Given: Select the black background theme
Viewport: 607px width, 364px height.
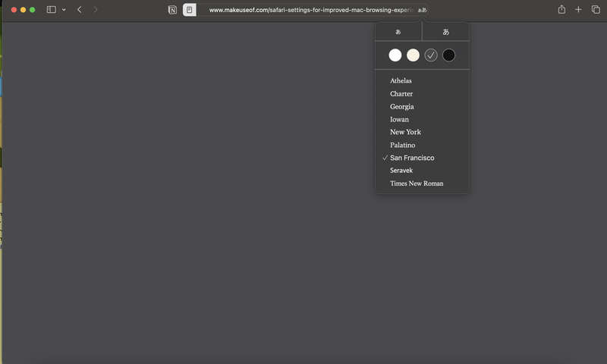Looking at the screenshot, I should tap(448, 55).
